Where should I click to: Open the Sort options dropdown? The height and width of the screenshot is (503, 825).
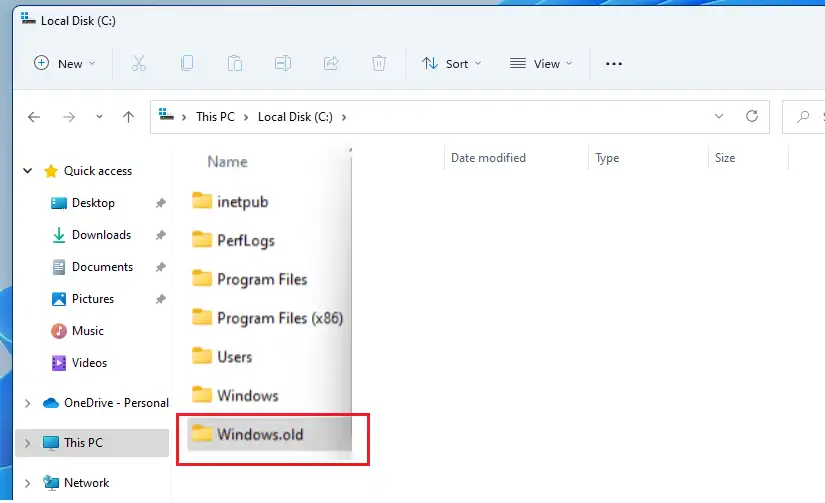tap(451, 64)
